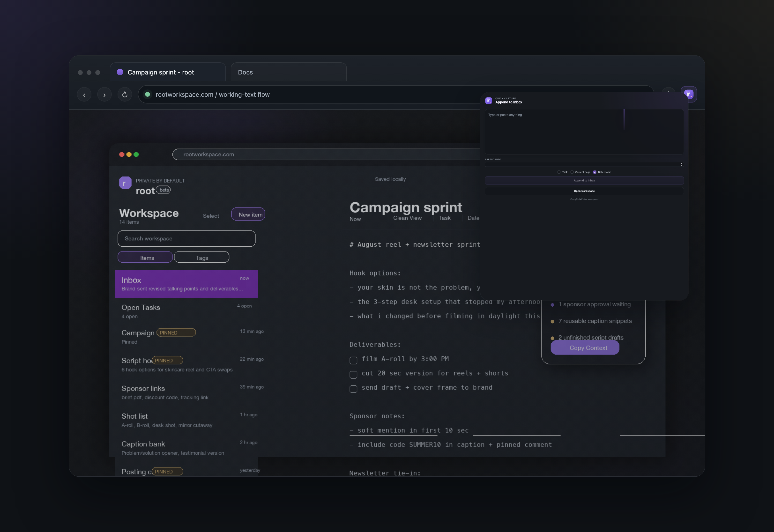Click the favicon on Campaign sprint tab

tap(120, 72)
